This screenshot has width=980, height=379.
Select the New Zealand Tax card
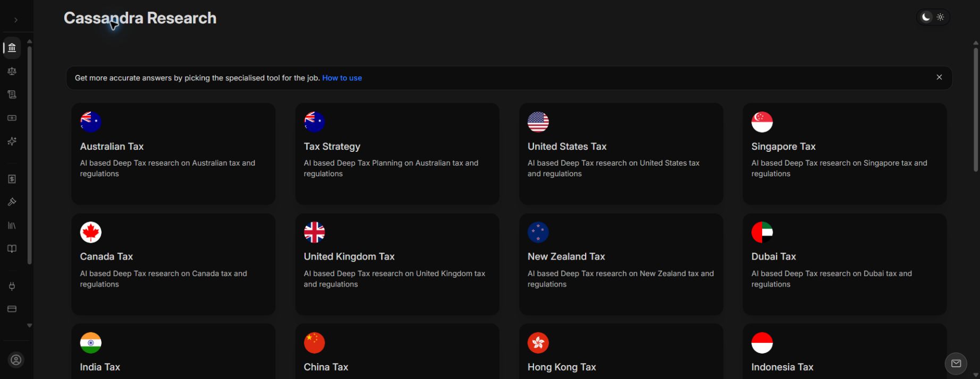click(621, 264)
